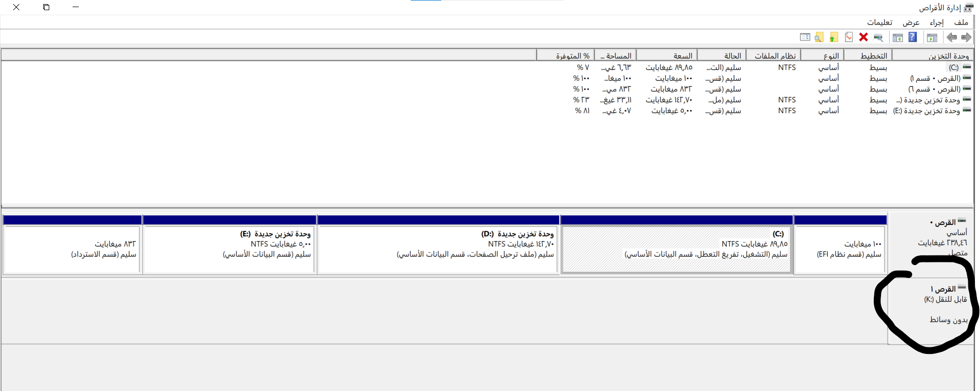The image size is (980, 391).
Task: Click the drive icon of the (E:) volume row
Action: [967, 110]
